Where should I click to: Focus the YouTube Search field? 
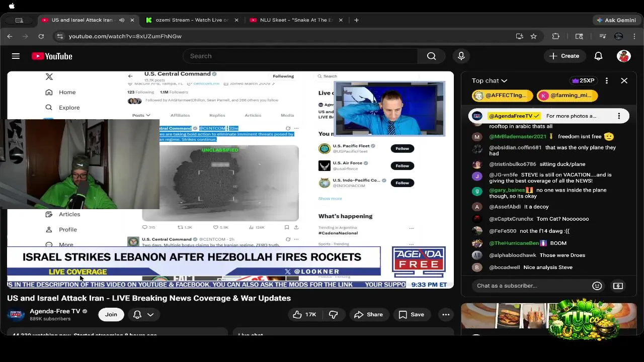300,56
